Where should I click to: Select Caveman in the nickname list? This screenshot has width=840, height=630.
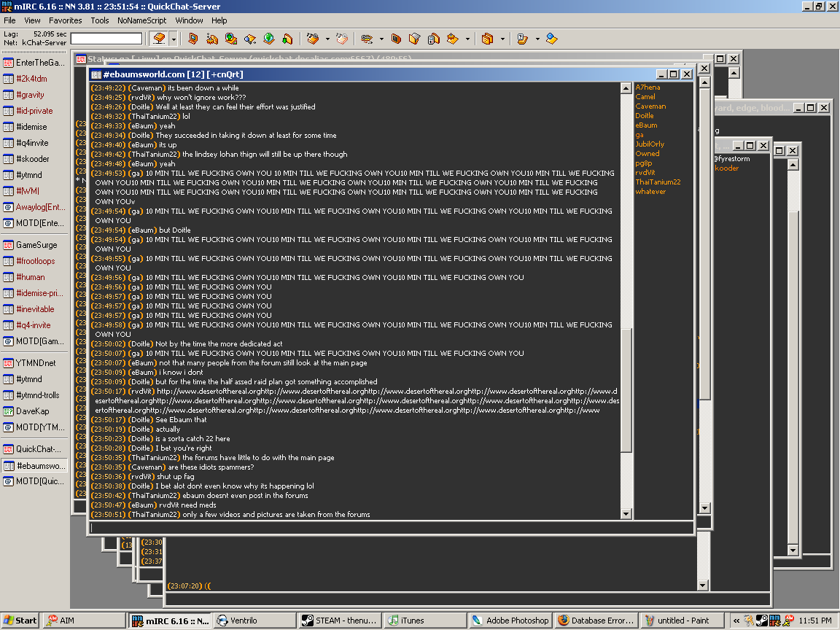tap(650, 106)
